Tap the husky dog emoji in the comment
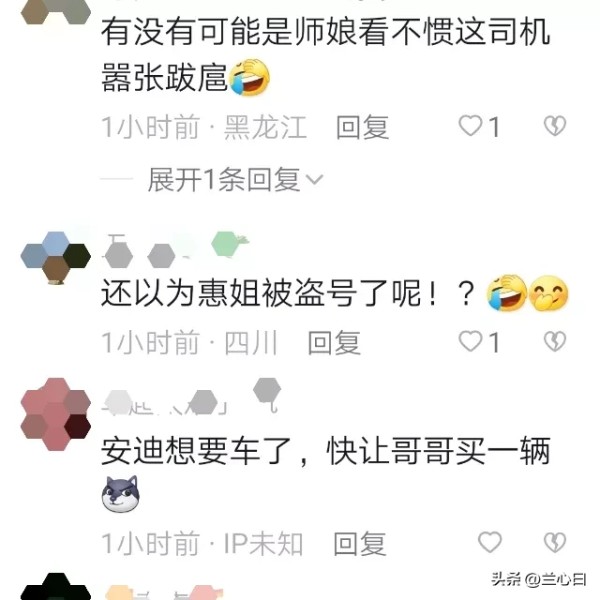Screen dimensions: 600x600 pos(121,494)
